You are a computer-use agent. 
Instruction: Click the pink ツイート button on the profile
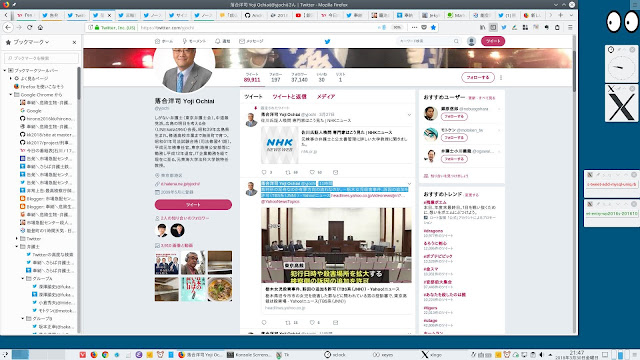pyautogui.click(x=193, y=204)
